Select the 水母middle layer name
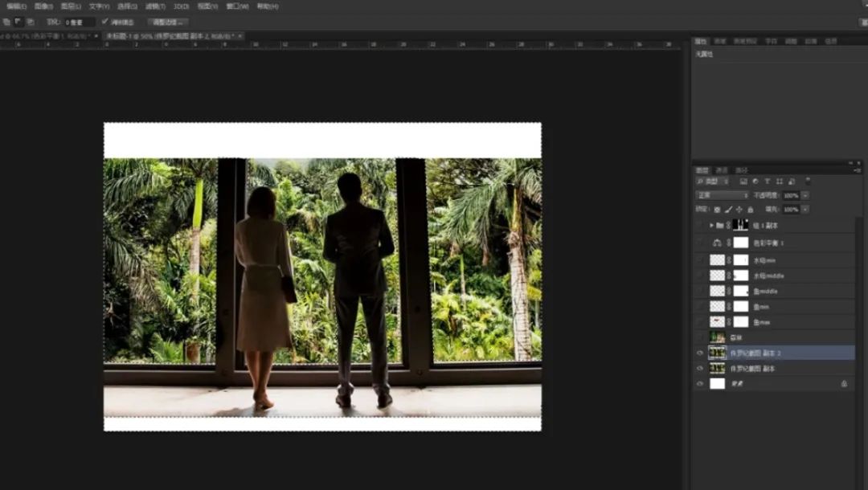 [769, 276]
